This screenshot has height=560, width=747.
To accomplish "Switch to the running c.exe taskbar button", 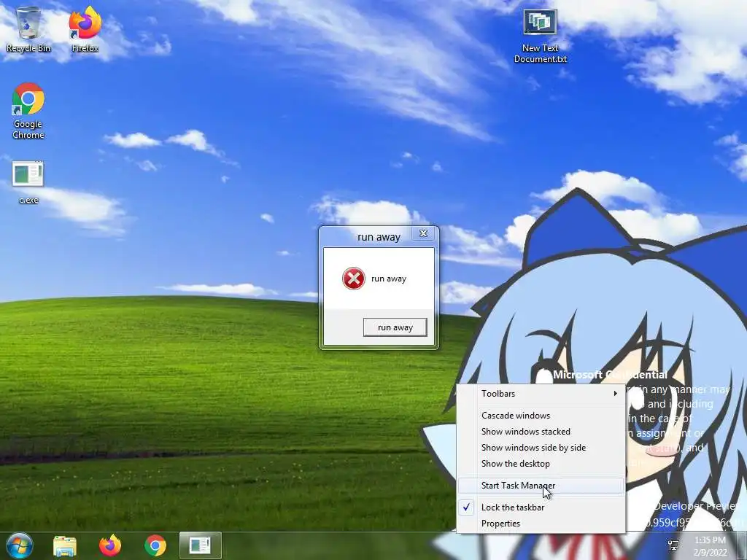I will coord(200,545).
